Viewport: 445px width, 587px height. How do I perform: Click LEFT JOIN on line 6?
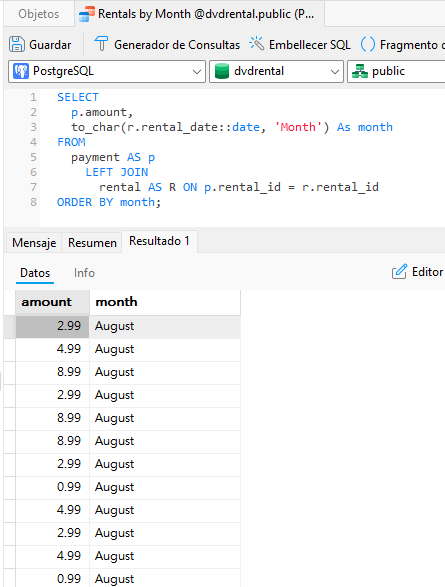(117, 172)
